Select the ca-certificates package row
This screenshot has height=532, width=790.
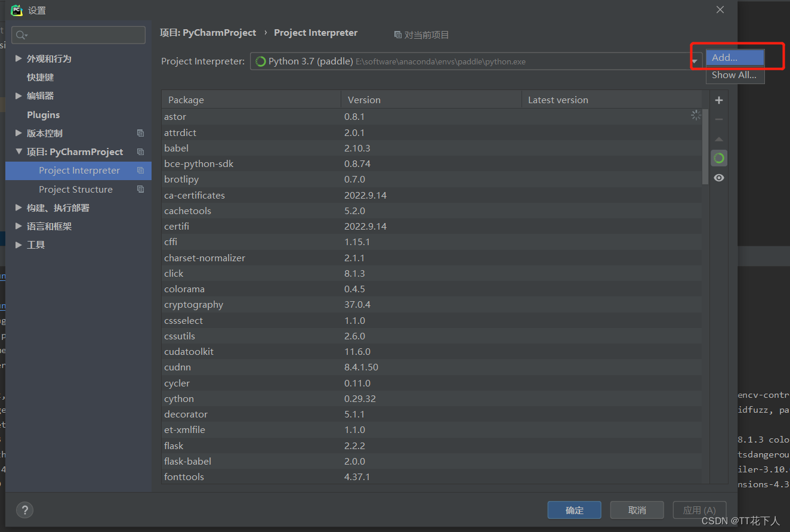tap(431, 195)
